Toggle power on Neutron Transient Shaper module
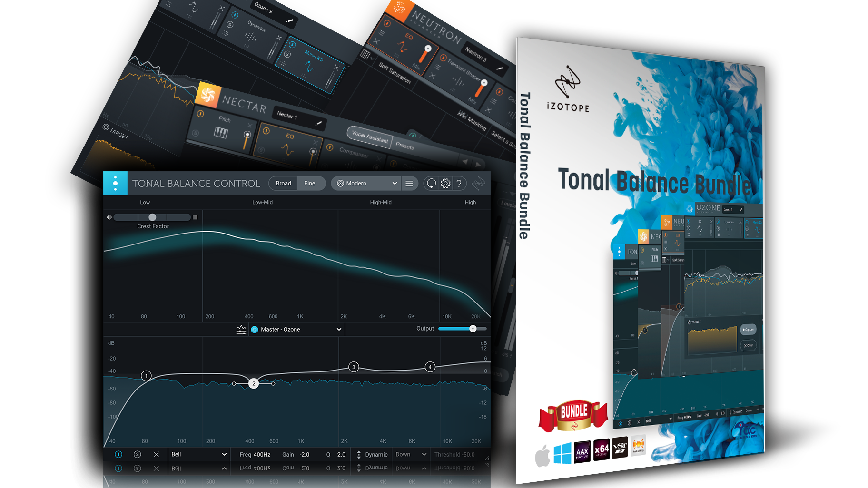Screen dimensions: 868x488 tap(443, 58)
